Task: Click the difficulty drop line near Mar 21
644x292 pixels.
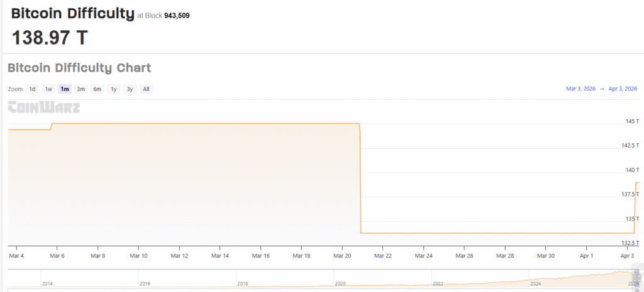Action: 360,179
